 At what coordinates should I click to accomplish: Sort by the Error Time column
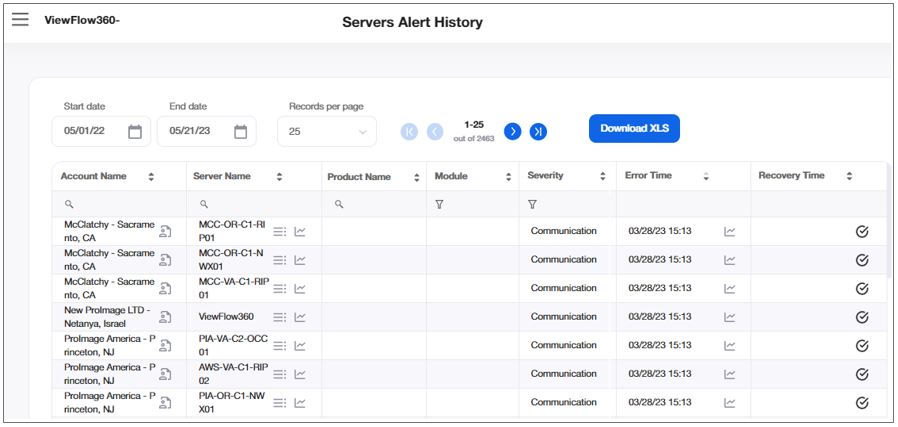click(x=706, y=177)
